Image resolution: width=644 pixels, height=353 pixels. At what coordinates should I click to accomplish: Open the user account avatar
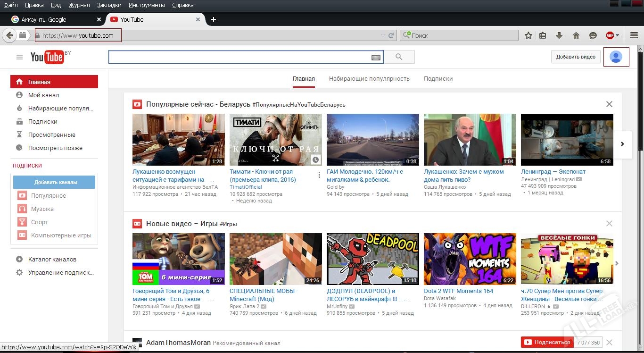(616, 57)
